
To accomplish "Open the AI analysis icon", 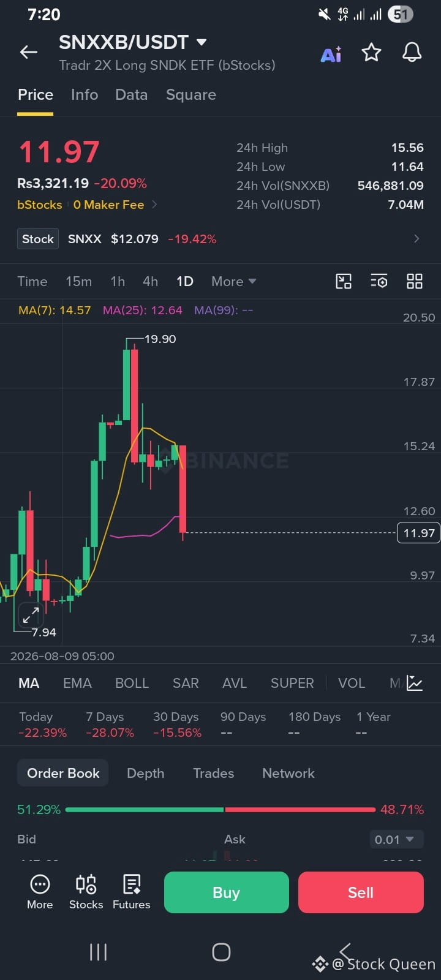I will click(331, 55).
